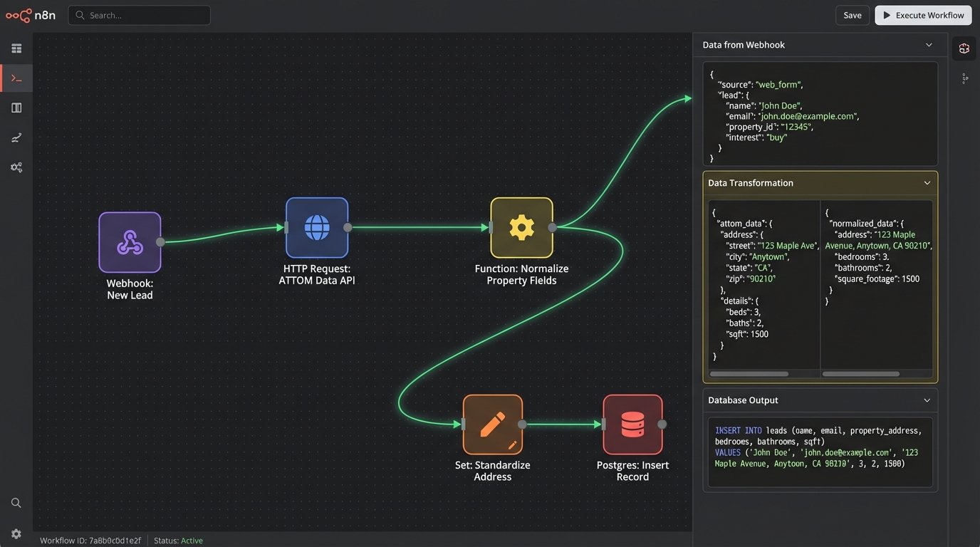Click the terminal prompt icon in left sidebar

click(x=16, y=78)
